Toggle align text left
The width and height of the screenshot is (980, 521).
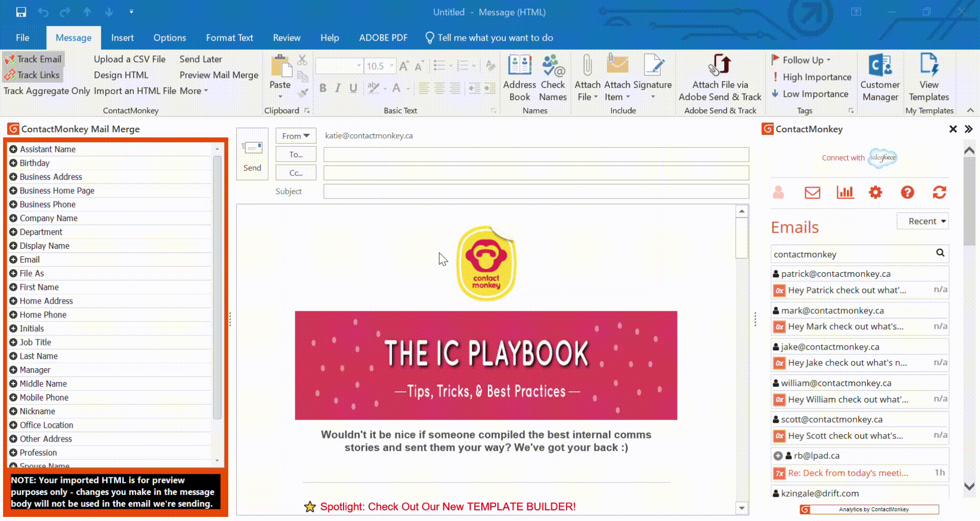coord(424,88)
